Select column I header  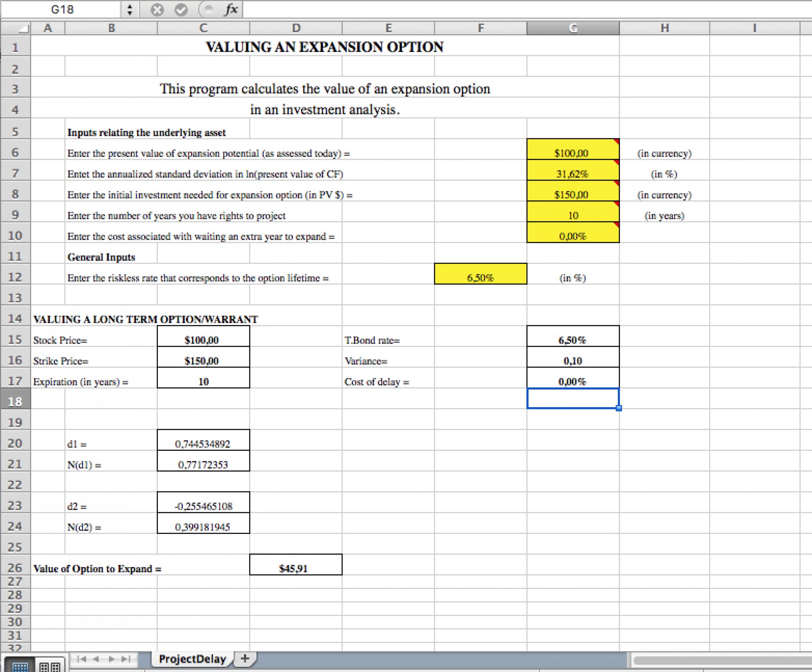pyautogui.click(x=754, y=28)
